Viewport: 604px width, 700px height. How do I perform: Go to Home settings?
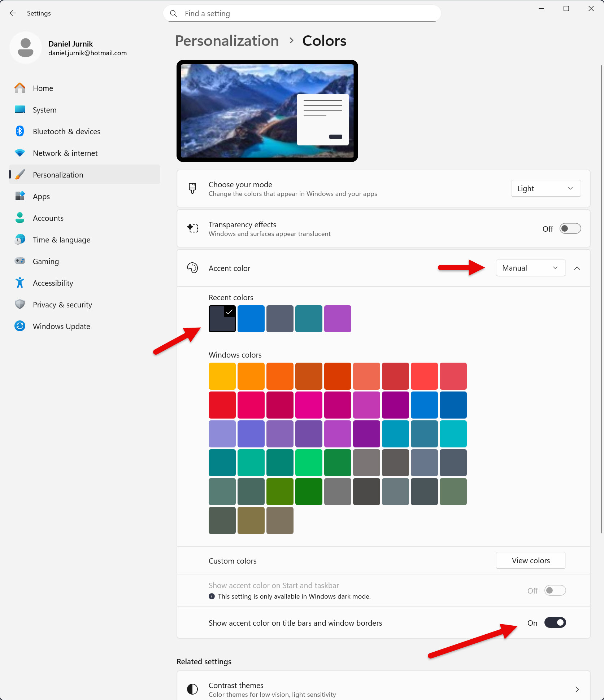pyautogui.click(x=84, y=88)
